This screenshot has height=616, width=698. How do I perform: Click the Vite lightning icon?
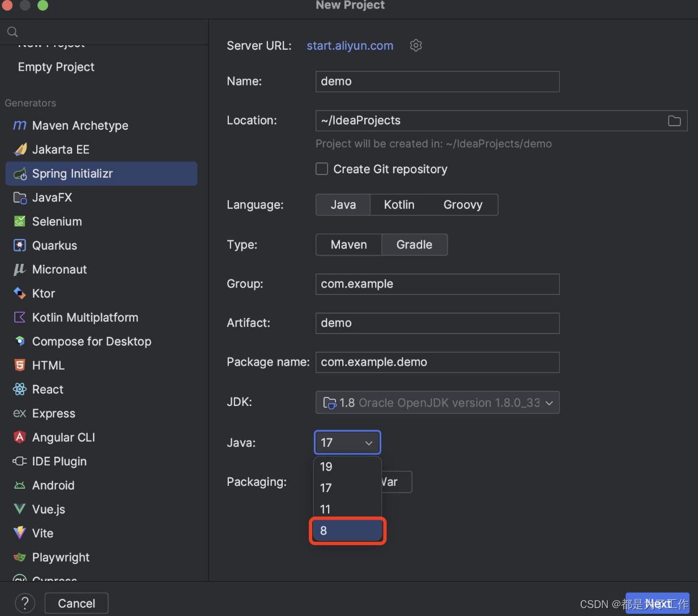coord(20,533)
